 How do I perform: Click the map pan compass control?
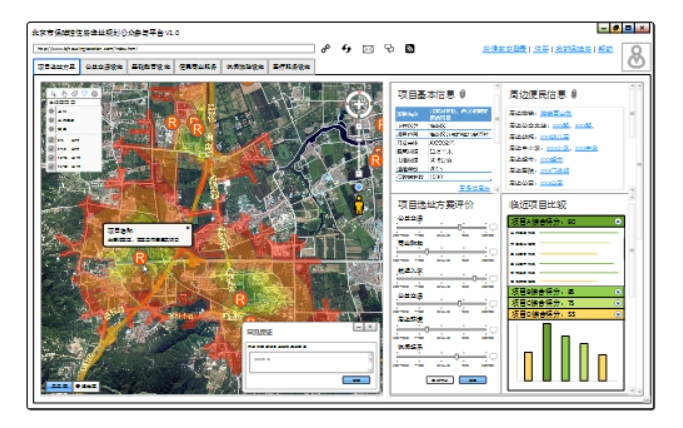pos(358,105)
